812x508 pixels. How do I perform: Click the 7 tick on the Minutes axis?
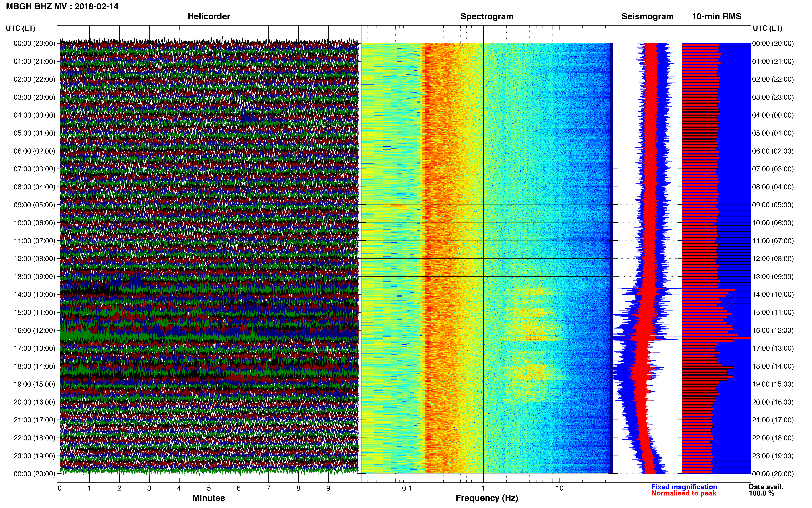pos(269,488)
